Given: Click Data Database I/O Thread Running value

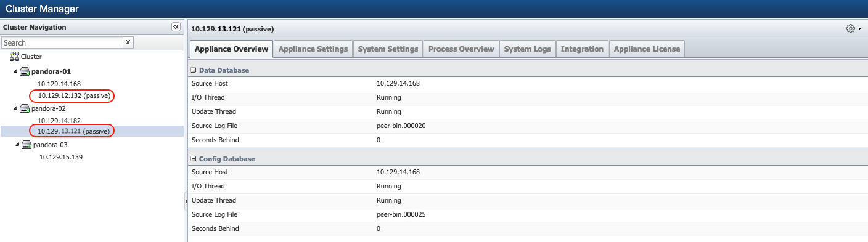Looking at the screenshot, I should pos(389,97).
